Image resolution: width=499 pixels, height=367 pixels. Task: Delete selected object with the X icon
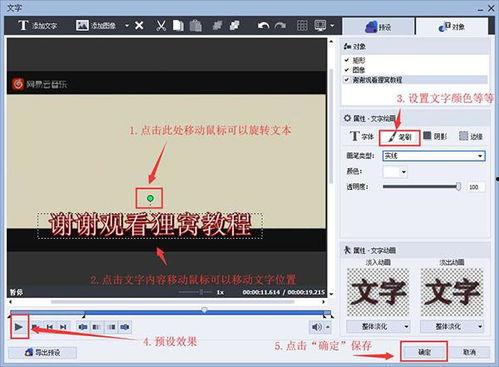[x=139, y=25]
